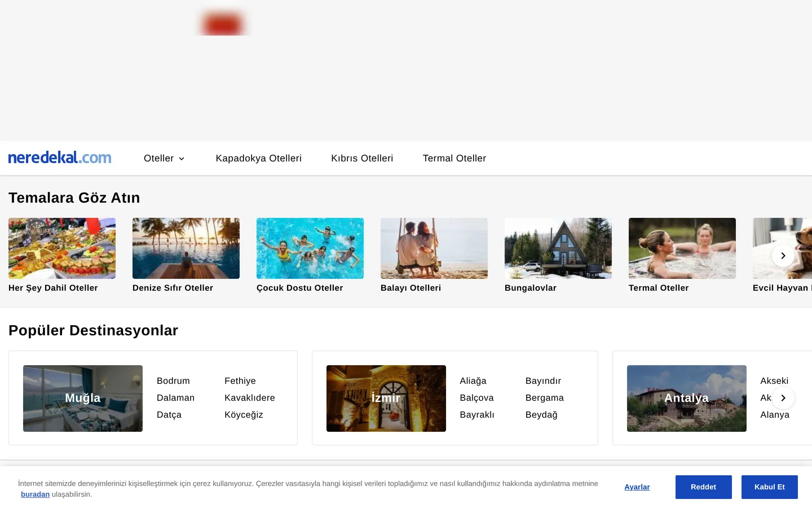Expand the Oteller dropdown menu
Image resolution: width=812 pixels, height=508 pixels.
point(164,159)
